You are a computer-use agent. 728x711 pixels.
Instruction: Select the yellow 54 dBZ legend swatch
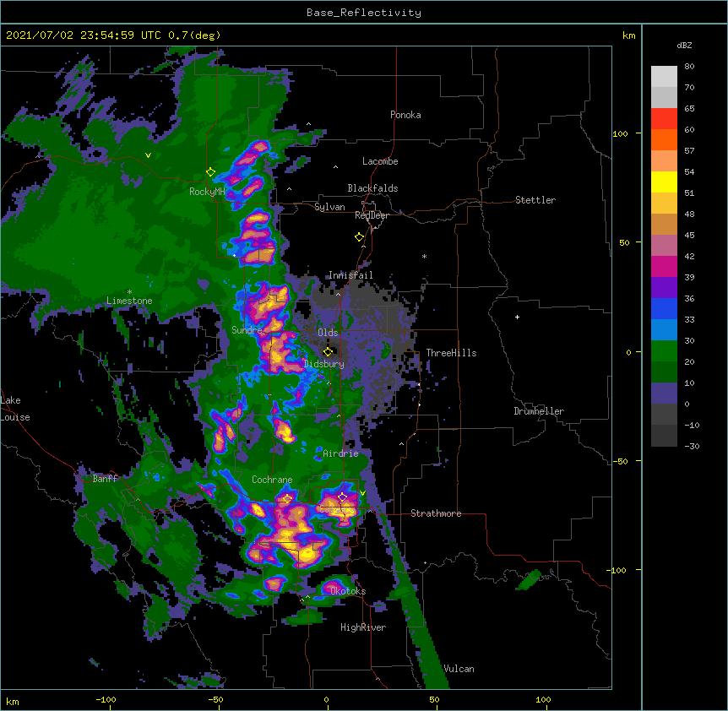664,182
